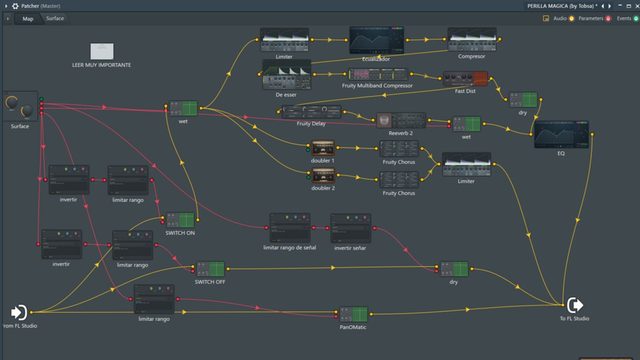
Task: Go to previous preset arrow
Action: click(603, 6)
